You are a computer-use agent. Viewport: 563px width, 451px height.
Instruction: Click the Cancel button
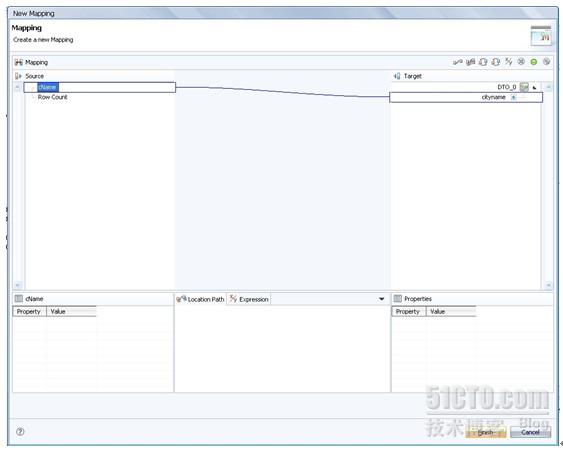coord(530,432)
